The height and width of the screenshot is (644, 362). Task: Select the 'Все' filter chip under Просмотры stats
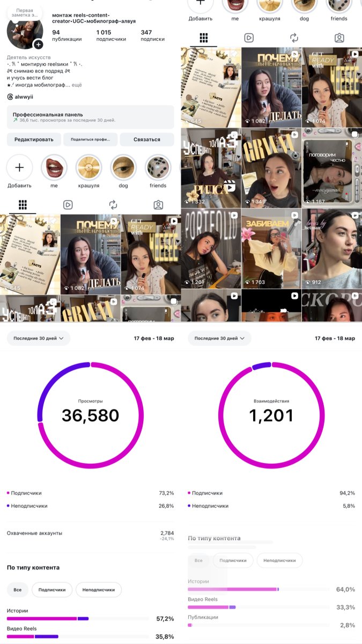pos(18,590)
